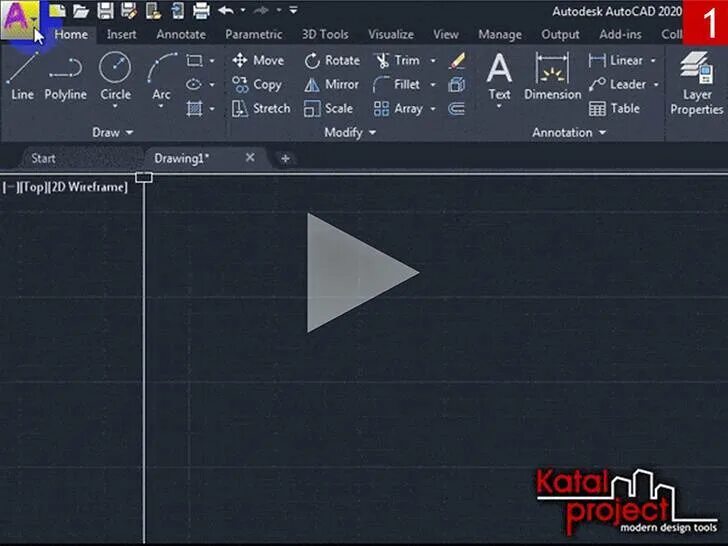Switch to the Output ribbon tab

pos(560,34)
